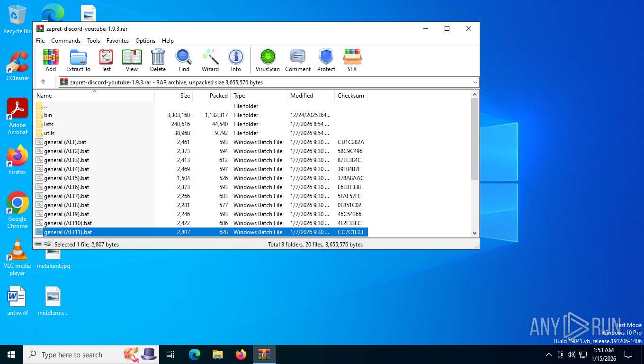Run VirusScan on the archive
Screen dimensions: 644x364
pyautogui.click(x=268, y=60)
